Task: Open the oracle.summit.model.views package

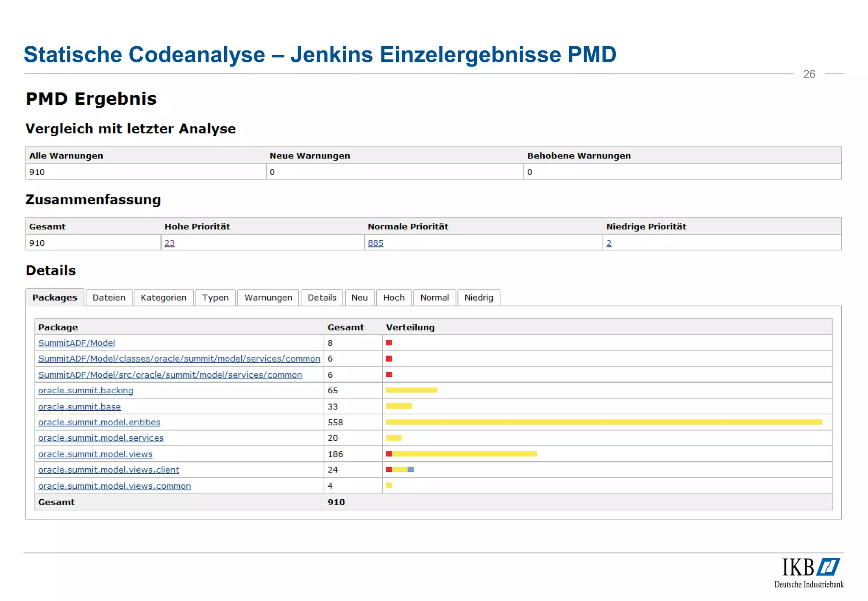Action: (95, 454)
